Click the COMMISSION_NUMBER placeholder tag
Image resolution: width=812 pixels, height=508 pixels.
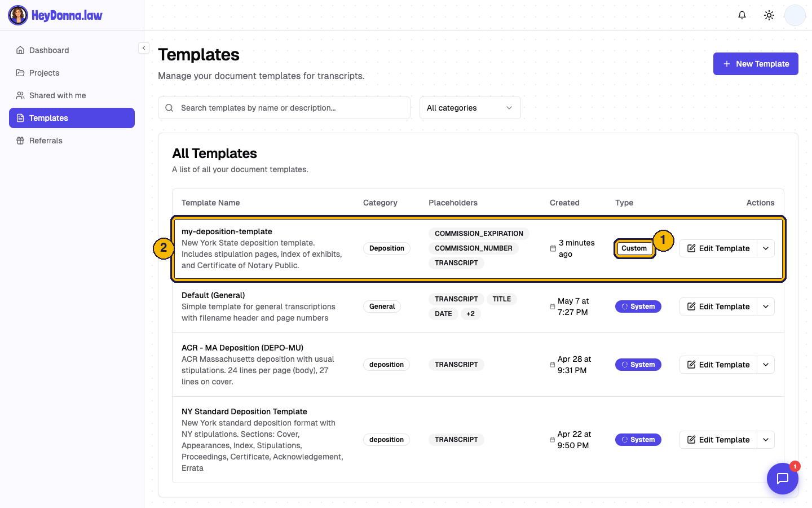(x=474, y=248)
